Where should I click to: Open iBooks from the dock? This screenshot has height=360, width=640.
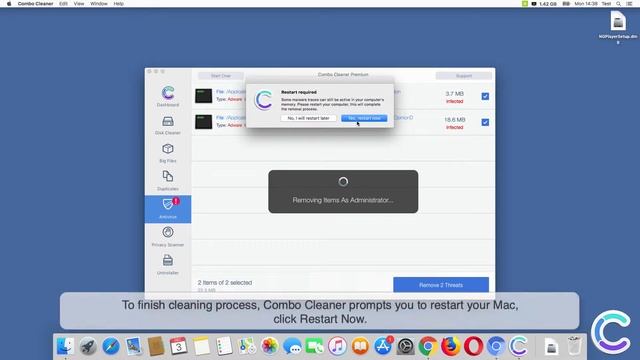[x=360, y=346]
